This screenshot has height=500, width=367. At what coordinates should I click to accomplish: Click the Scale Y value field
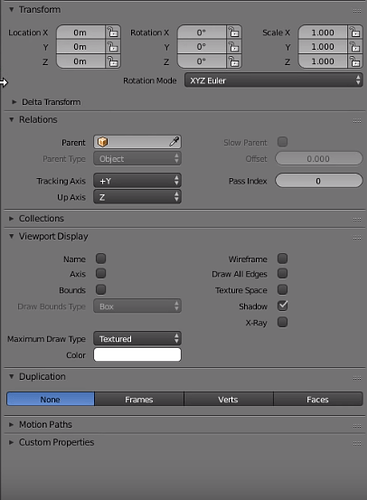[x=323, y=47]
